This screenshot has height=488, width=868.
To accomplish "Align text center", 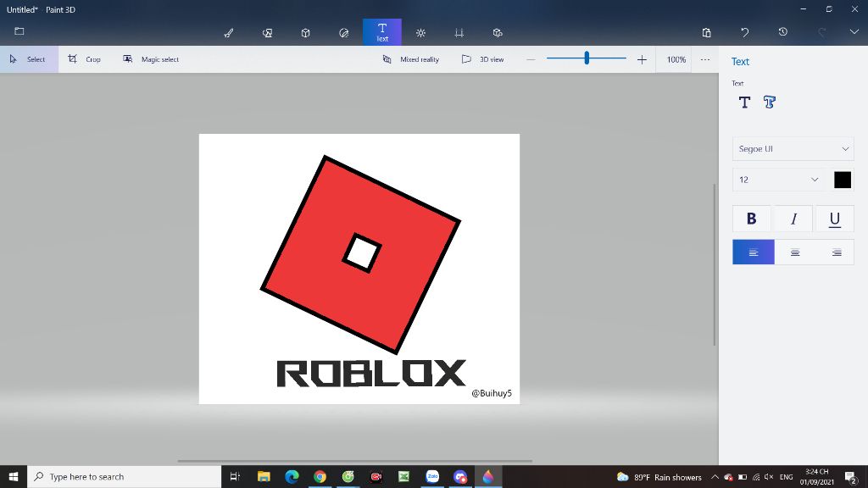I will click(795, 252).
